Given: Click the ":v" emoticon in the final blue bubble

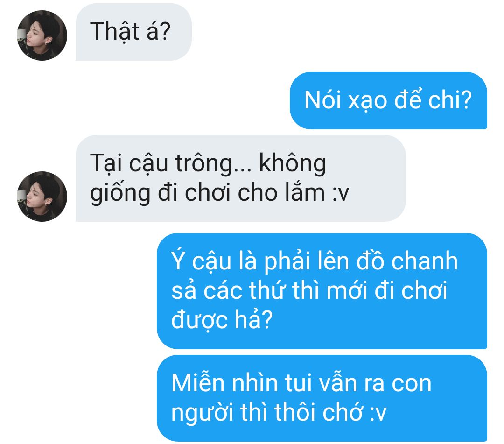Looking at the screenshot, I should (378, 413).
